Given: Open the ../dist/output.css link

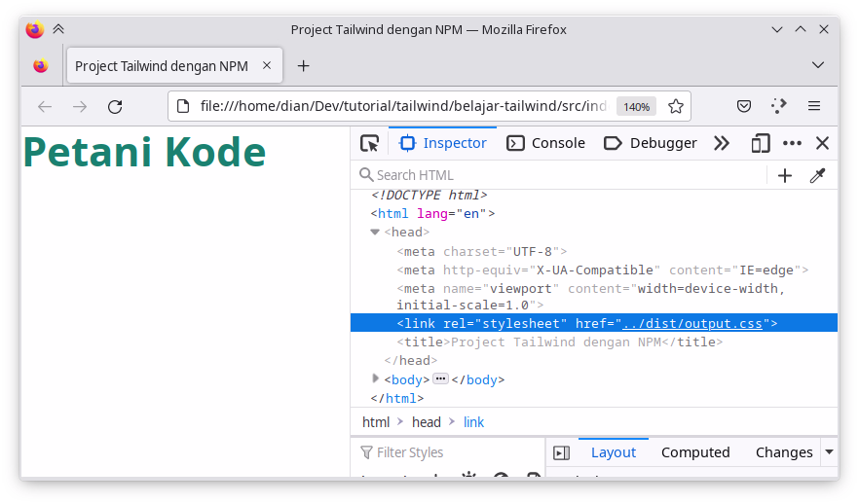Looking at the screenshot, I should pos(691,323).
